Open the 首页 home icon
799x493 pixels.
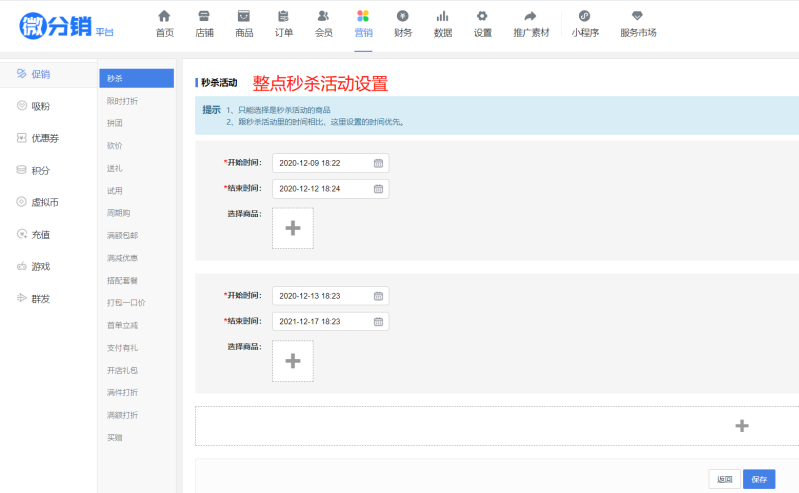coord(164,16)
